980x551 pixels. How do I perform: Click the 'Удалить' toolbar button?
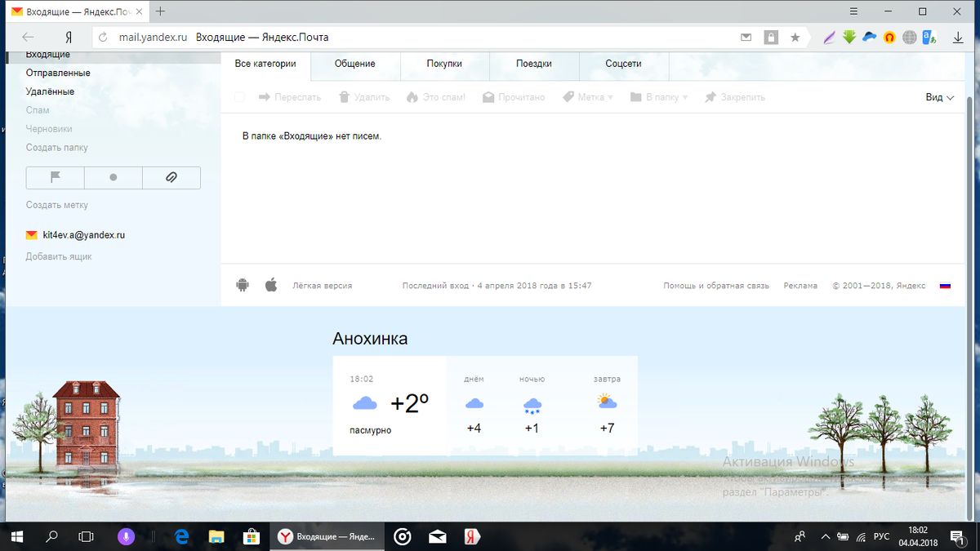point(364,97)
